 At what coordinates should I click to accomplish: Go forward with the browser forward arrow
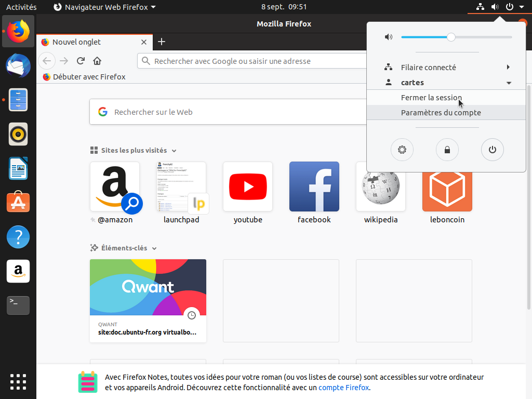(64, 61)
